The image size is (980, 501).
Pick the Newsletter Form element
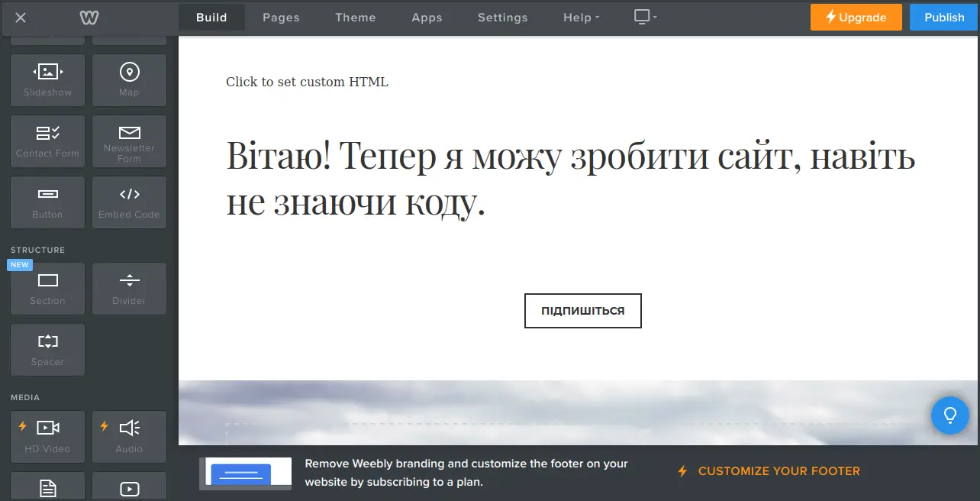click(129, 141)
